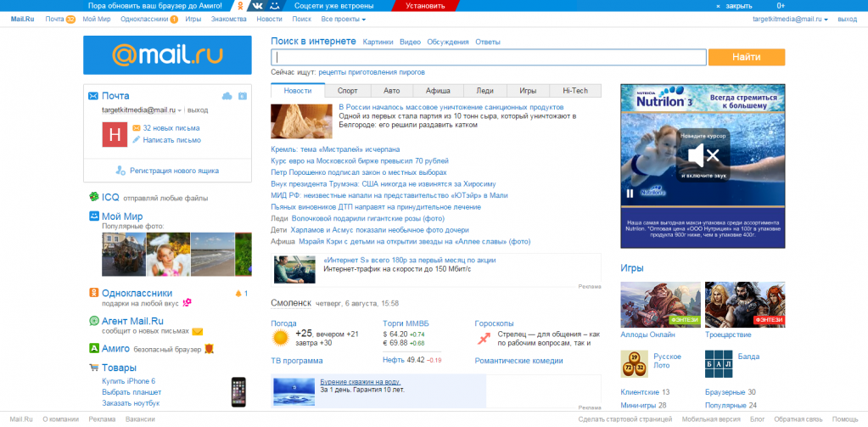Click the Агент Mail.Ru green icon

[x=94, y=321]
